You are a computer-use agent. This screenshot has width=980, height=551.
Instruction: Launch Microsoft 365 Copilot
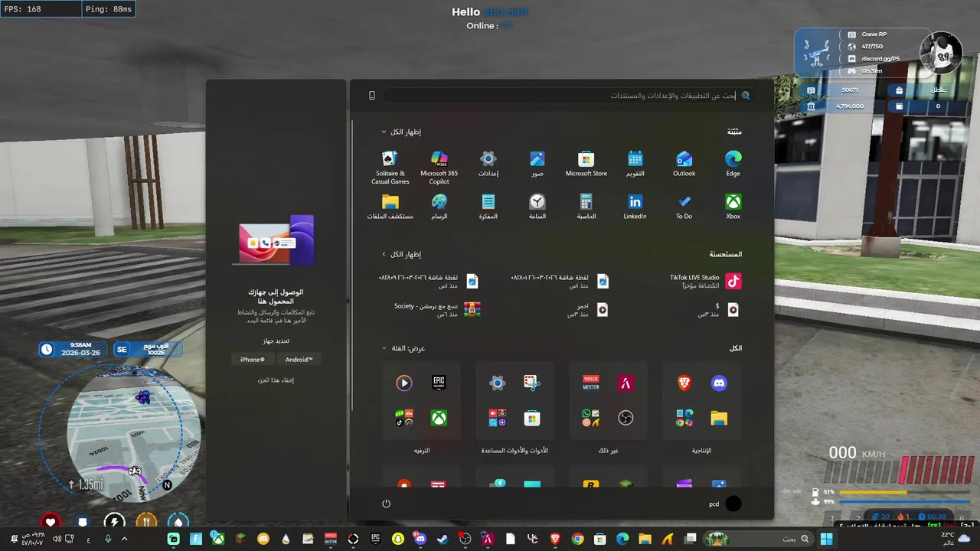[439, 167]
